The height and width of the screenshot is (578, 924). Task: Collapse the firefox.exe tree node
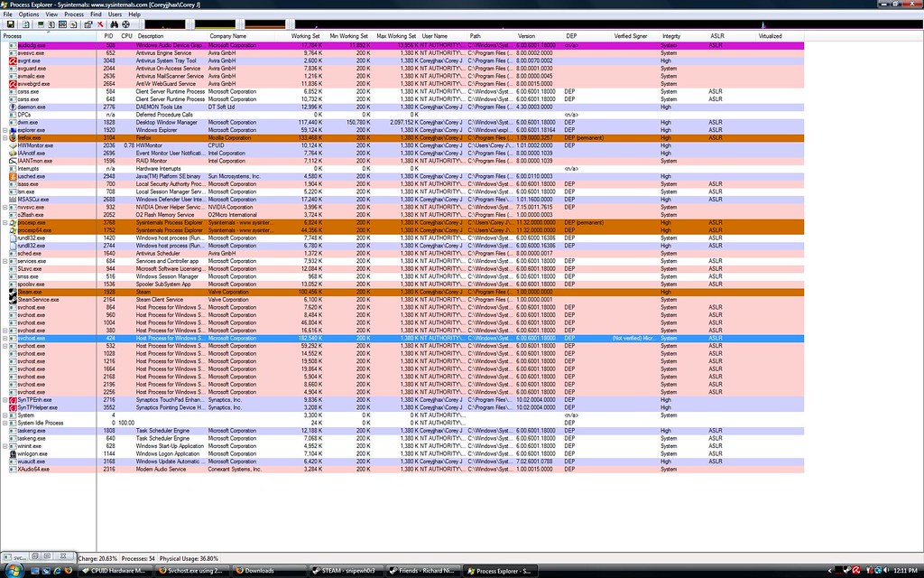[5, 137]
